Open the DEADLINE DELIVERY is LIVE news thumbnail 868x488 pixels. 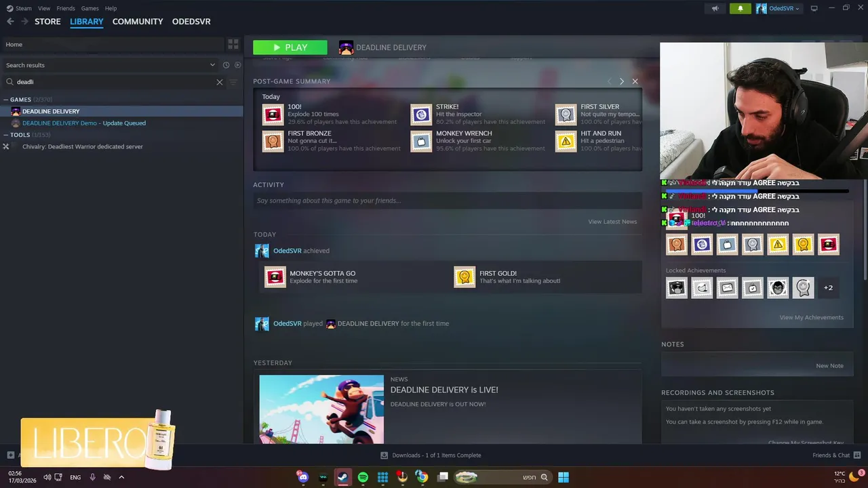321,409
